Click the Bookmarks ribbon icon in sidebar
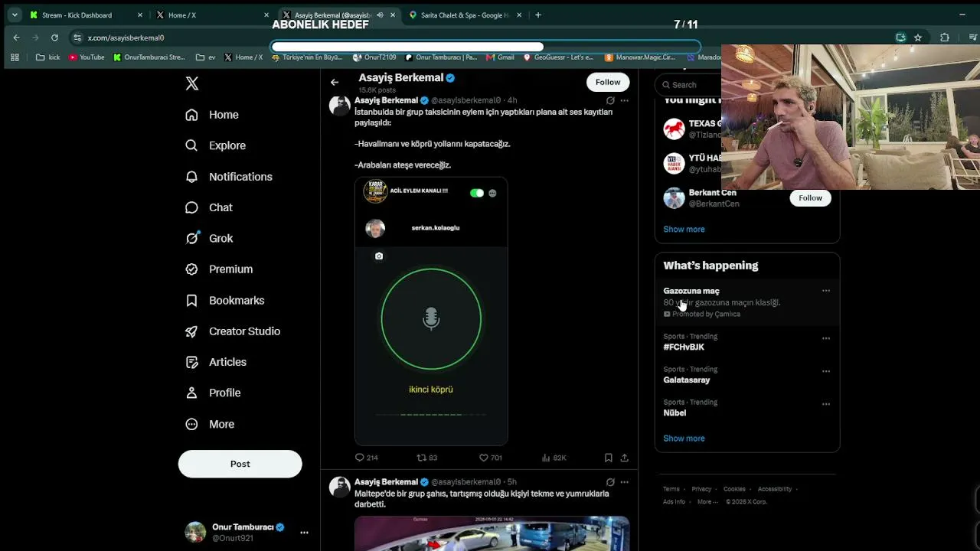Image resolution: width=980 pixels, height=551 pixels. point(192,301)
